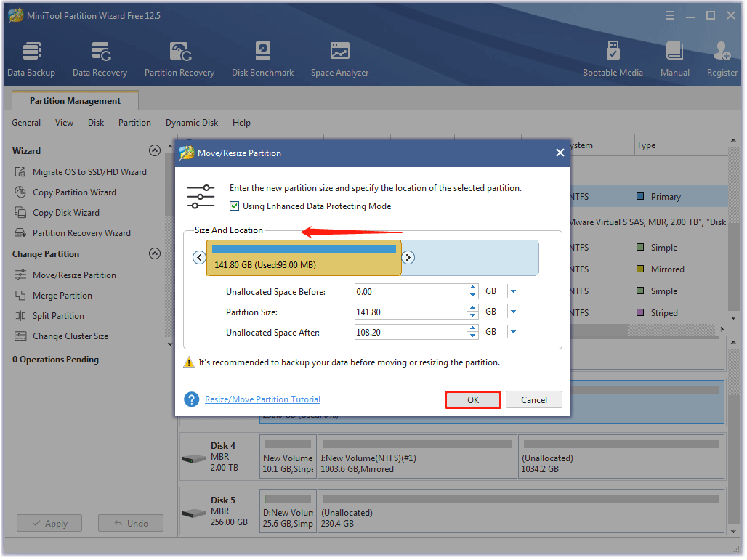Open Resize/Move Partition Tutorial link
This screenshot has height=560, width=747.
click(262, 399)
